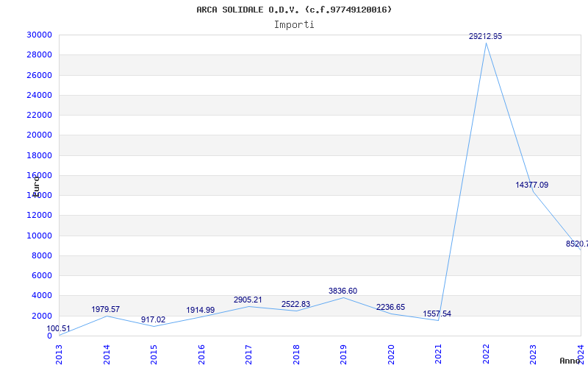
Task: Click the 2522.83 data label
Action: point(296,305)
